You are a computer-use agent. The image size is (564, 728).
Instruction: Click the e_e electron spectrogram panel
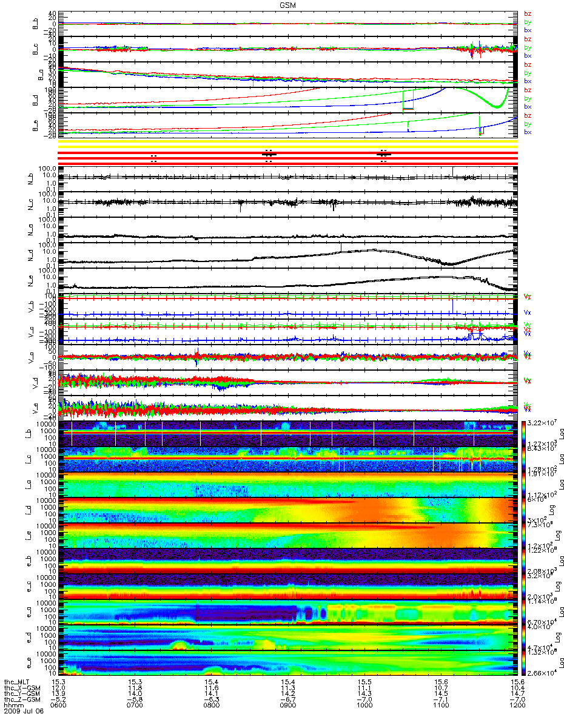[287, 662]
